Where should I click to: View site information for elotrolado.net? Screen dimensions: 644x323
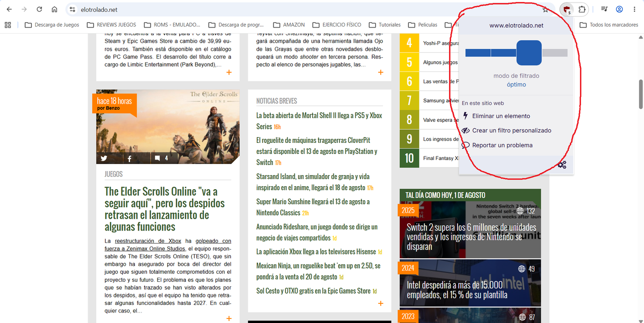click(x=72, y=10)
